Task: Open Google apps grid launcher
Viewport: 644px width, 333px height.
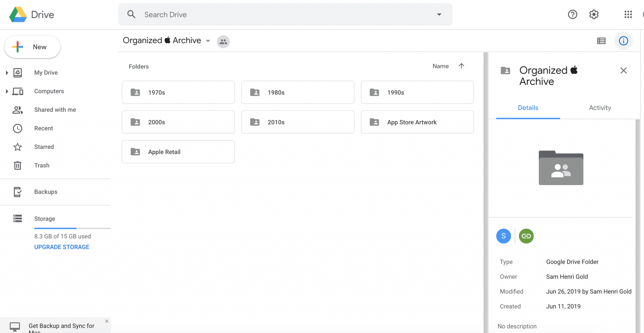Action: (x=628, y=14)
